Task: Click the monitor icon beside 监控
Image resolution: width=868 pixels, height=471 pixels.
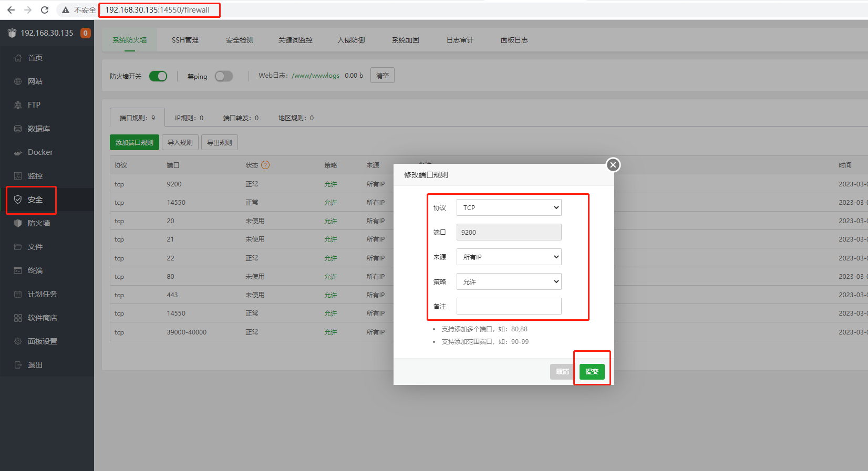Action: pyautogui.click(x=18, y=176)
